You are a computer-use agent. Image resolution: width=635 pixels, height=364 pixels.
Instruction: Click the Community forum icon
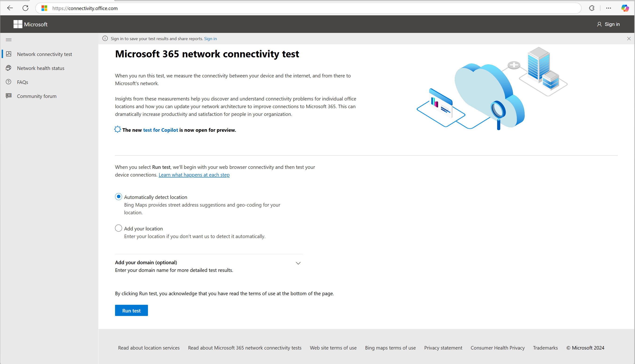coord(8,96)
